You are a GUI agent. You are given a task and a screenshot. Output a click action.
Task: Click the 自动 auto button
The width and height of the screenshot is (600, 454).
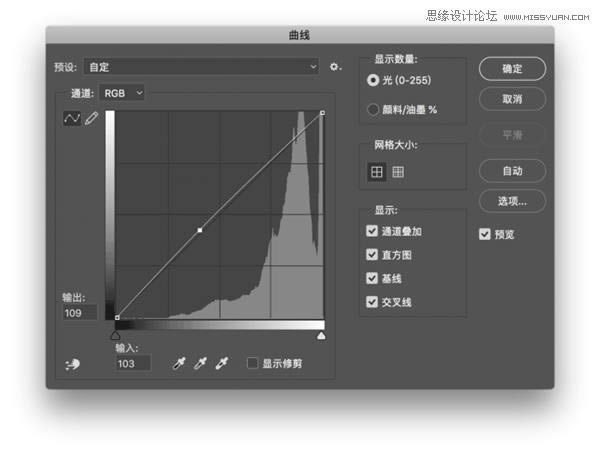point(512,171)
